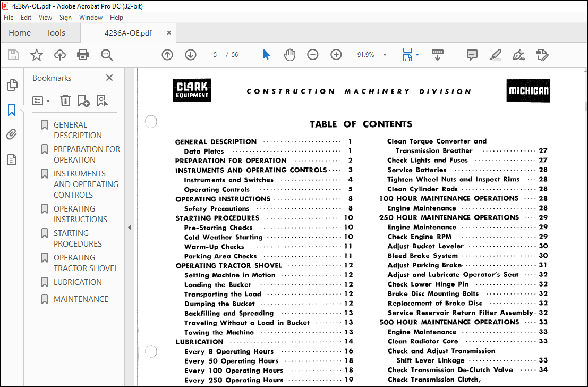This screenshot has height=387, width=588.
Task: Jump to GENERAL DESCRIPTION bookmark
Action: pos(78,130)
